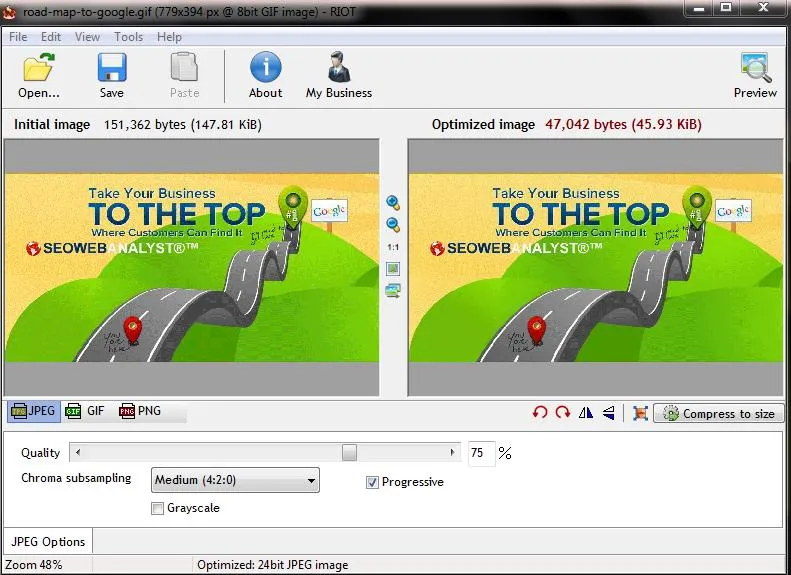Click the Open folder icon
Screen dimensions: 791x575
pyautogui.click(x=39, y=68)
